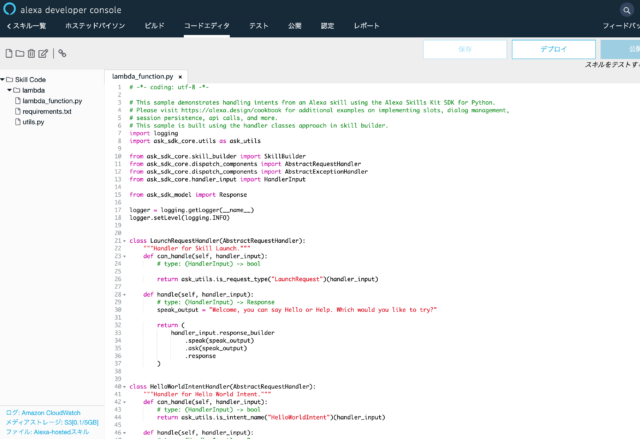Click the "LaunchRequest" string in code
The image size is (640, 439).
(297, 279)
